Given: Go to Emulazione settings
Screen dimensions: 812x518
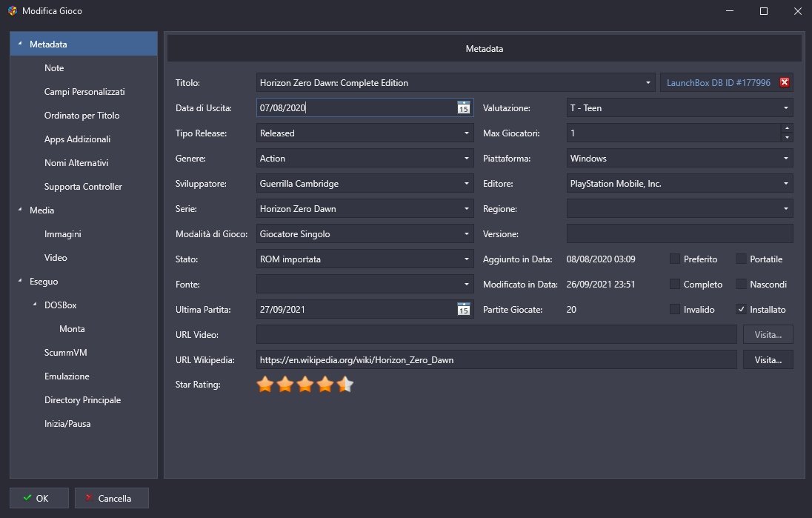Looking at the screenshot, I should (x=67, y=376).
